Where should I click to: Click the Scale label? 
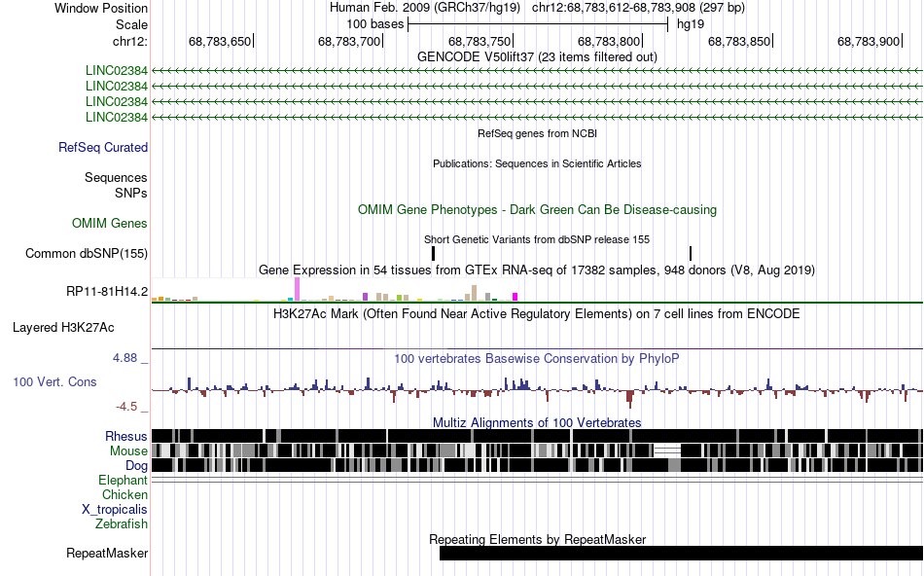point(131,24)
